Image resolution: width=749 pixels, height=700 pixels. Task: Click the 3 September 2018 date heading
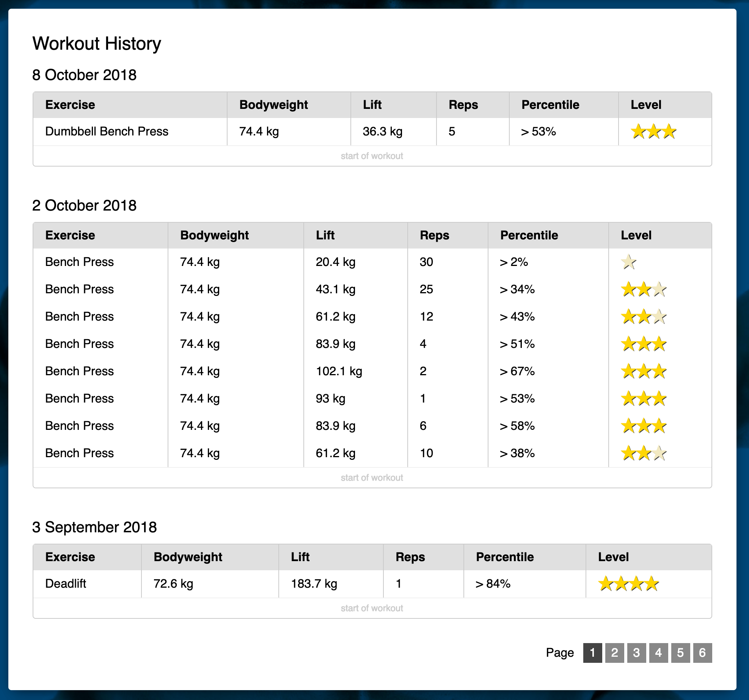click(94, 527)
